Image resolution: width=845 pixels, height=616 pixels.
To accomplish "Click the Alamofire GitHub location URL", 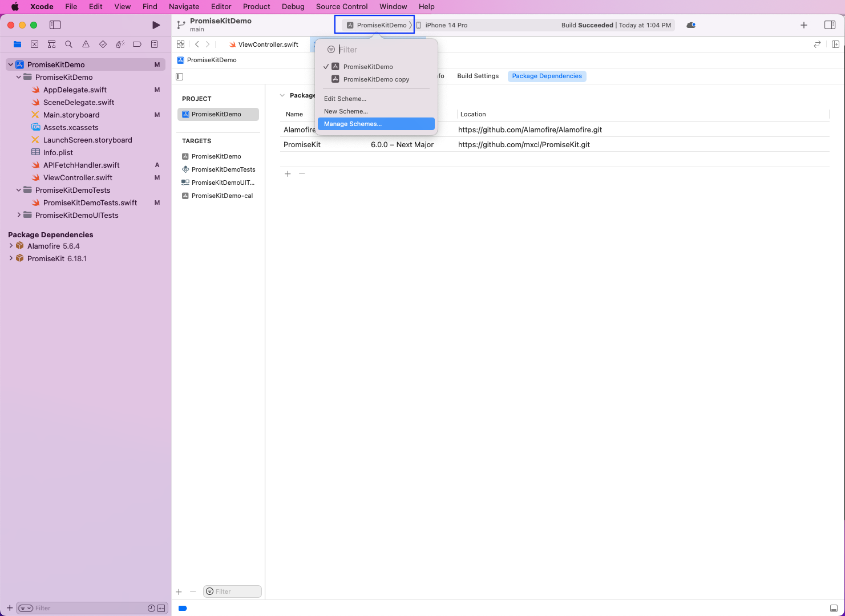I will pyautogui.click(x=530, y=129).
